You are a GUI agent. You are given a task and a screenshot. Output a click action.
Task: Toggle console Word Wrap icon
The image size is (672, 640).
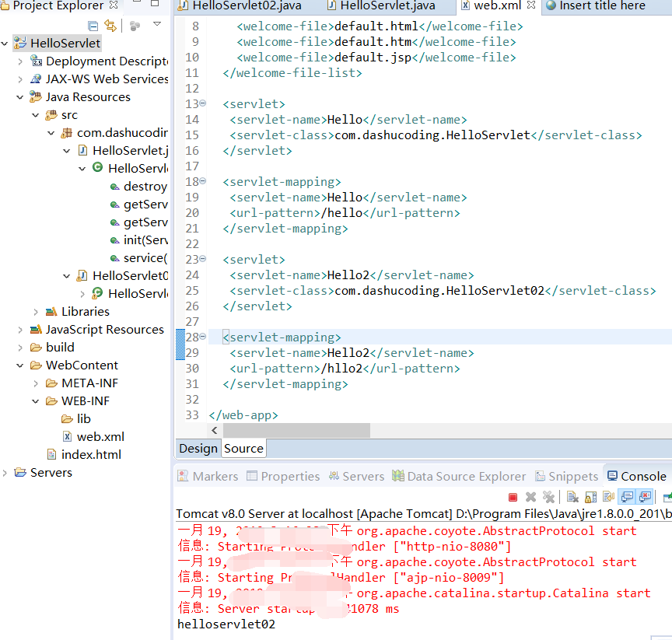[608, 497]
